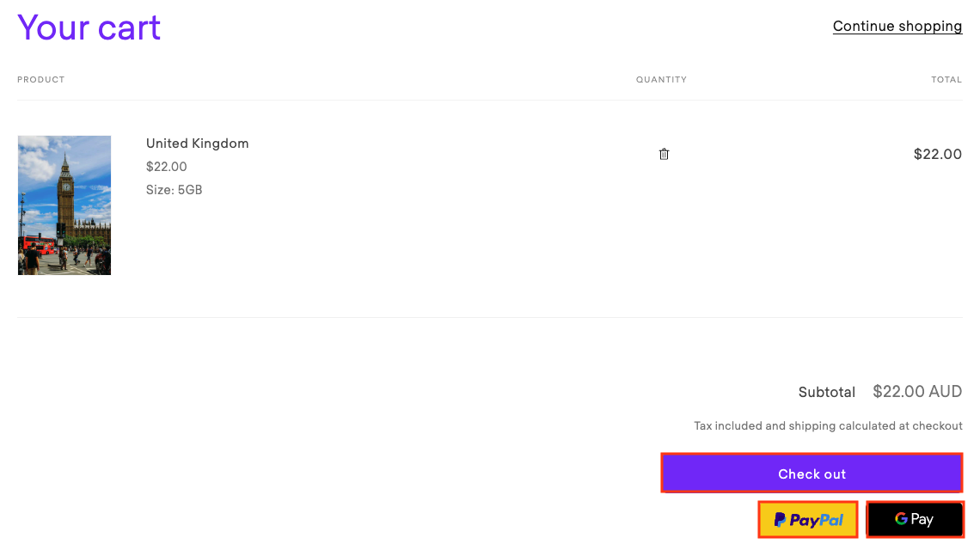Open the Big Ben product thumbnail
The width and height of the screenshot is (980, 550).
64,205
